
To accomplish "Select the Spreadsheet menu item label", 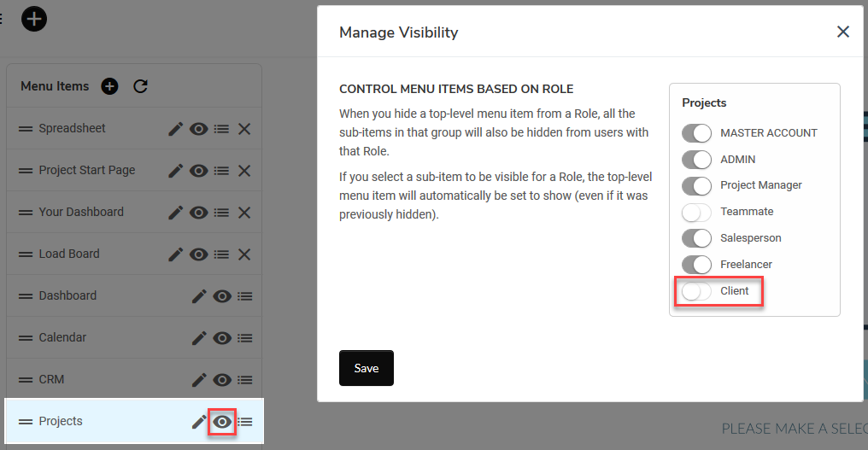I will [x=72, y=128].
